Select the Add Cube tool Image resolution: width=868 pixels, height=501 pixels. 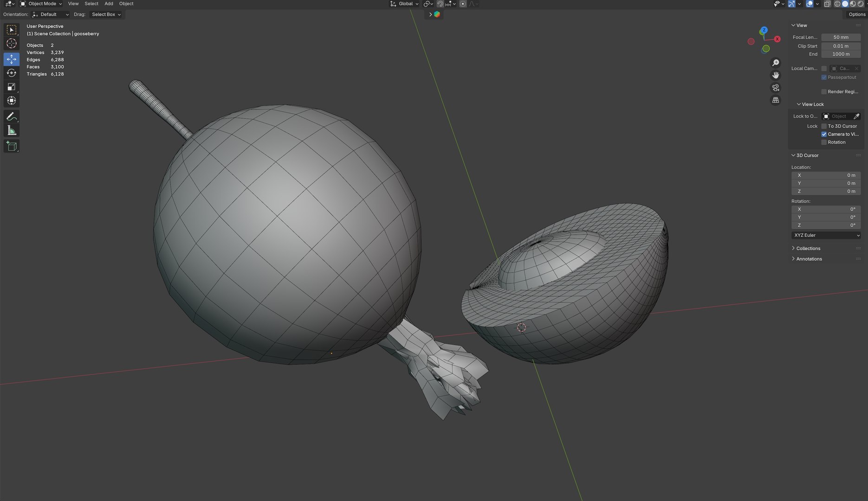pos(12,146)
